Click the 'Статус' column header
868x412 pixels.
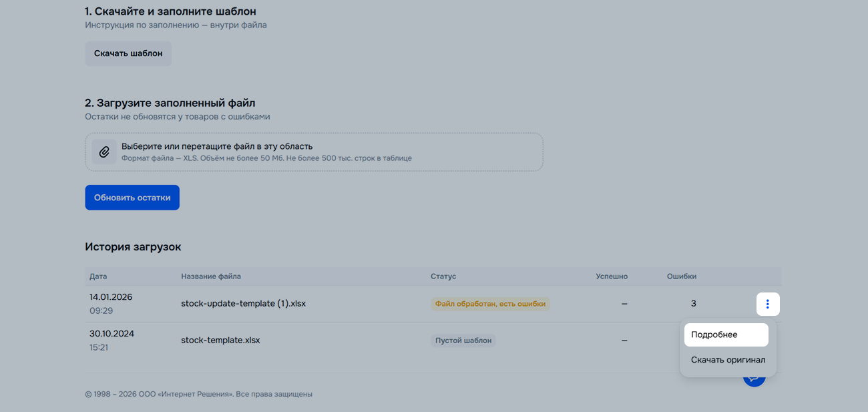tap(443, 276)
